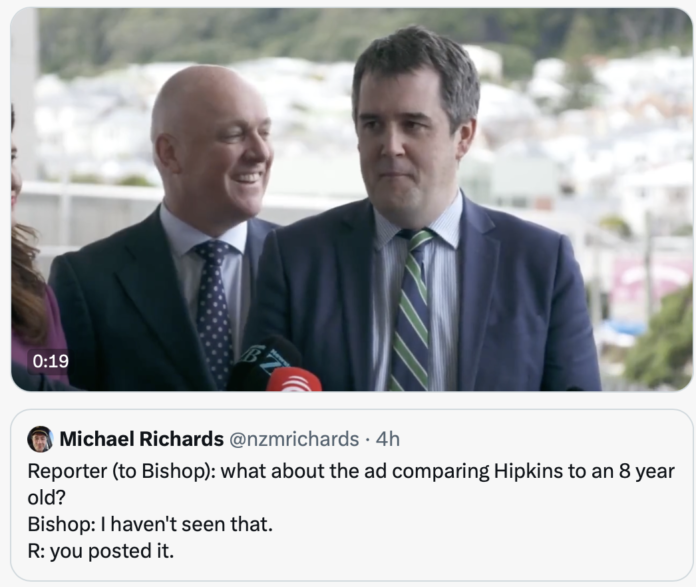Play the press conference video
Viewport: 696px width, 587px height.
(x=352, y=200)
